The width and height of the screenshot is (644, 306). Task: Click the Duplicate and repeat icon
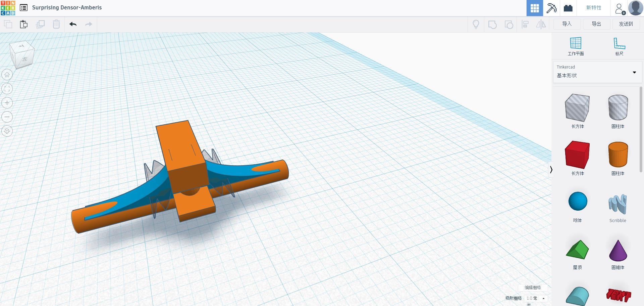tap(40, 24)
